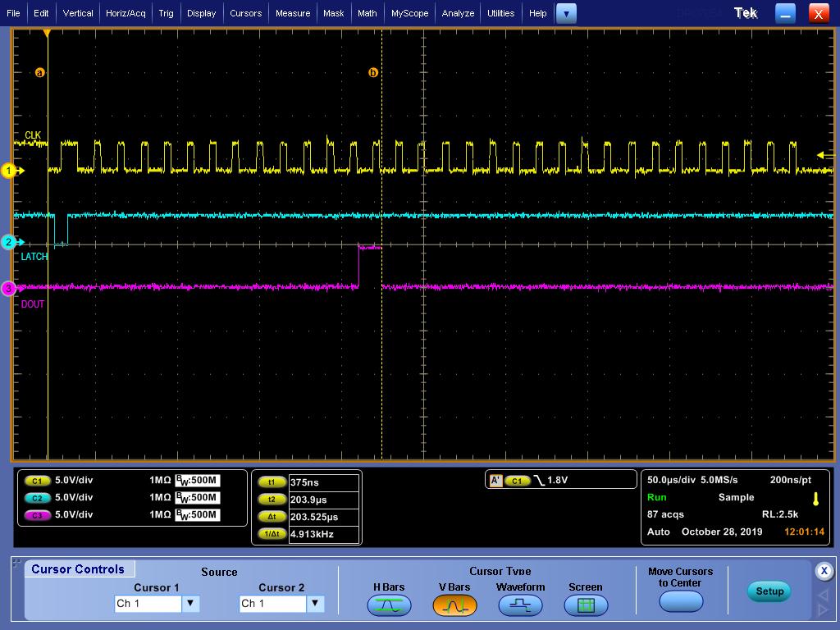Click cursor b marker on the waveform
This screenshot has width=840, height=630.
tap(373, 73)
